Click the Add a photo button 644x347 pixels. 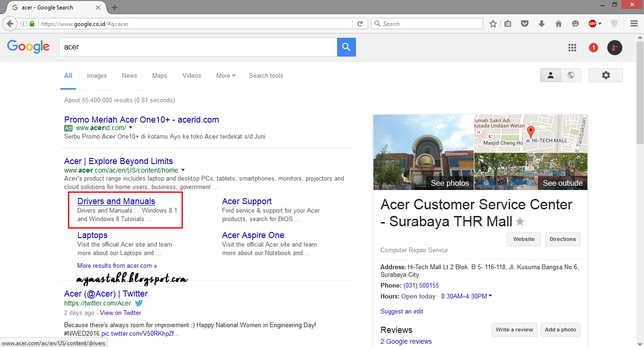(561, 330)
